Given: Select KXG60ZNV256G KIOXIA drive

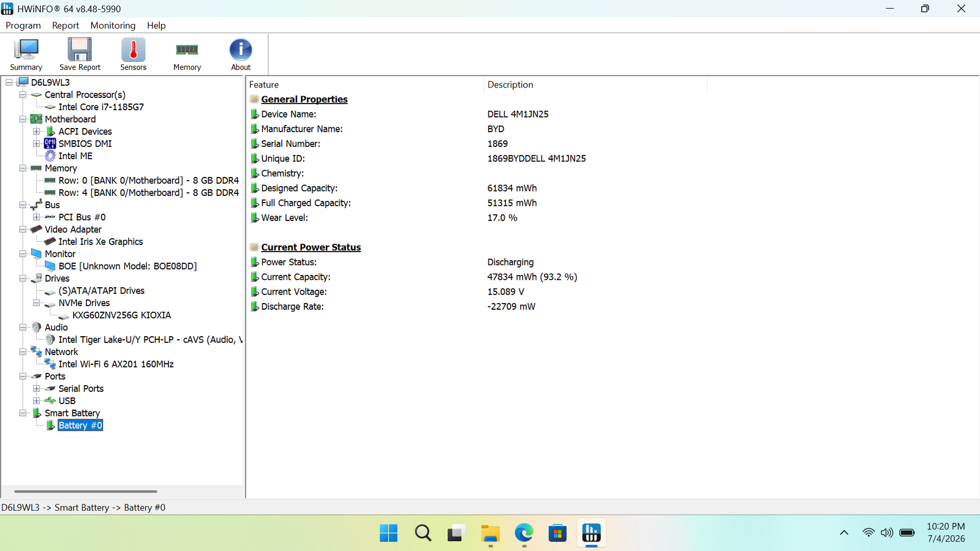Looking at the screenshot, I should click(x=121, y=315).
